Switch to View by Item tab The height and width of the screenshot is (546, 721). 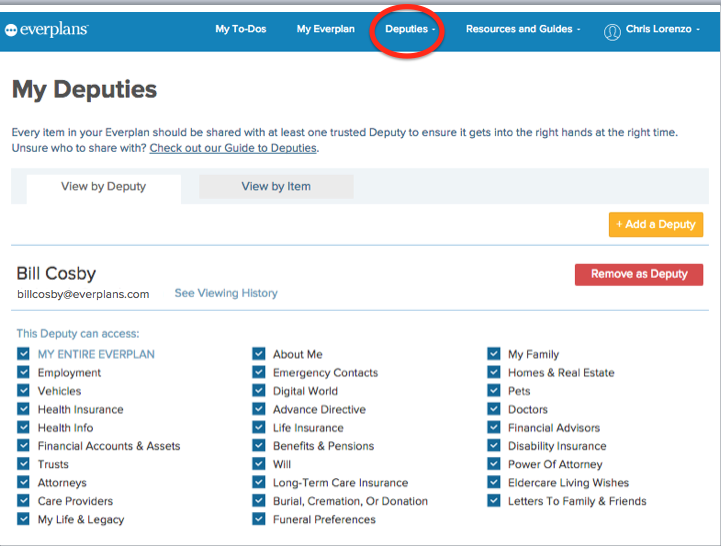point(276,186)
